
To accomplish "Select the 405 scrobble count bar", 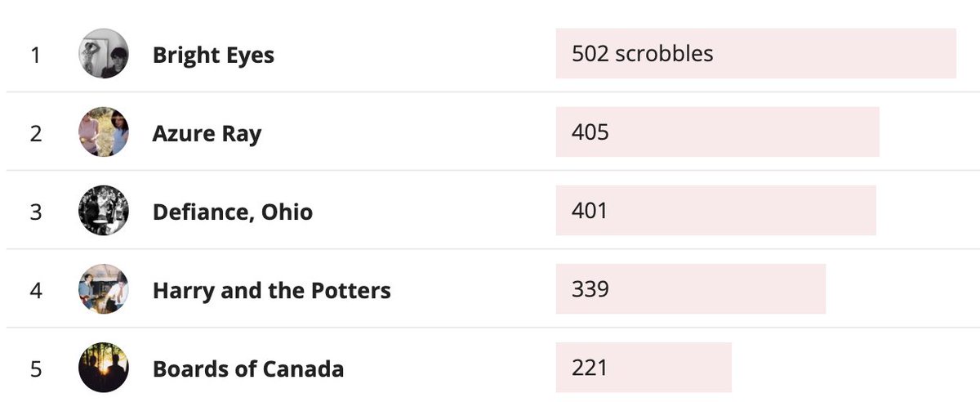I will pyautogui.click(x=717, y=132).
